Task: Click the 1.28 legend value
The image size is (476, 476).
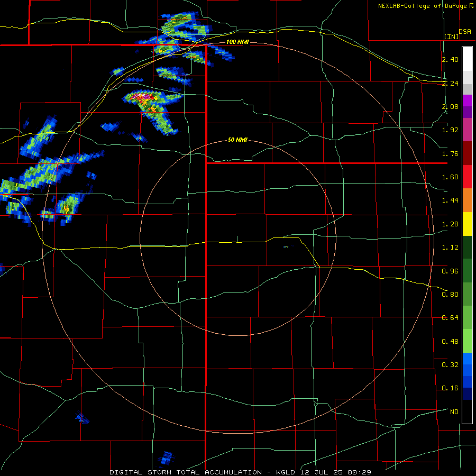Action: click(x=450, y=224)
